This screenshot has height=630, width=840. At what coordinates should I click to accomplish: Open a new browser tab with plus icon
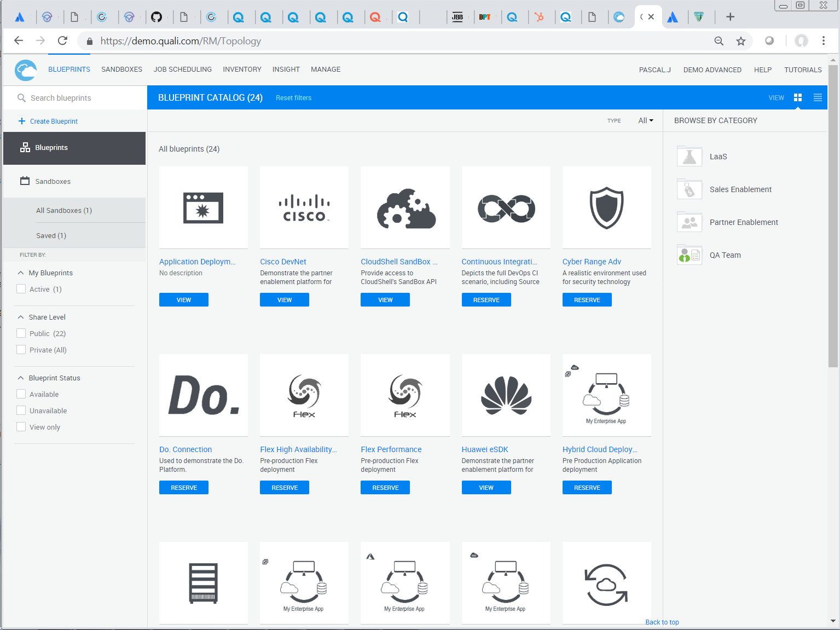(x=730, y=17)
